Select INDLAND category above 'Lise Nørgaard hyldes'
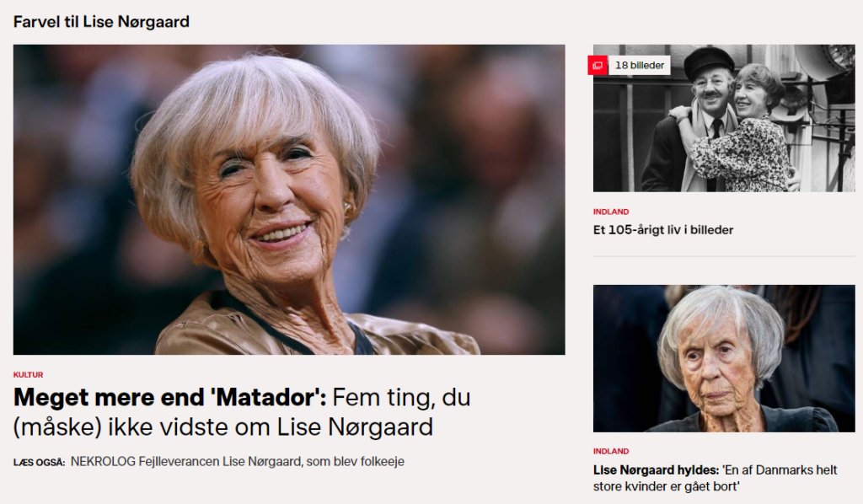Image resolution: width=863 pixels, height=504 pixels. [611, 451]
